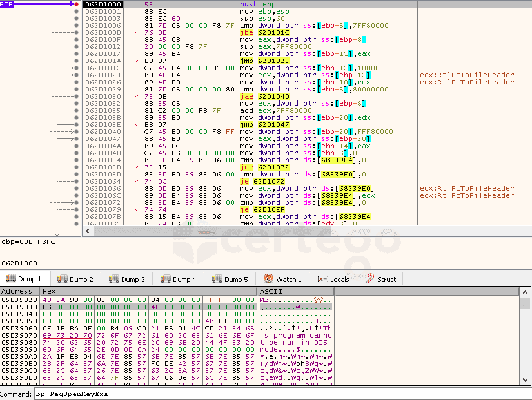Click the EIP register pointer label
The height and width of the screenshot is (400, 532).
[8, 4]
